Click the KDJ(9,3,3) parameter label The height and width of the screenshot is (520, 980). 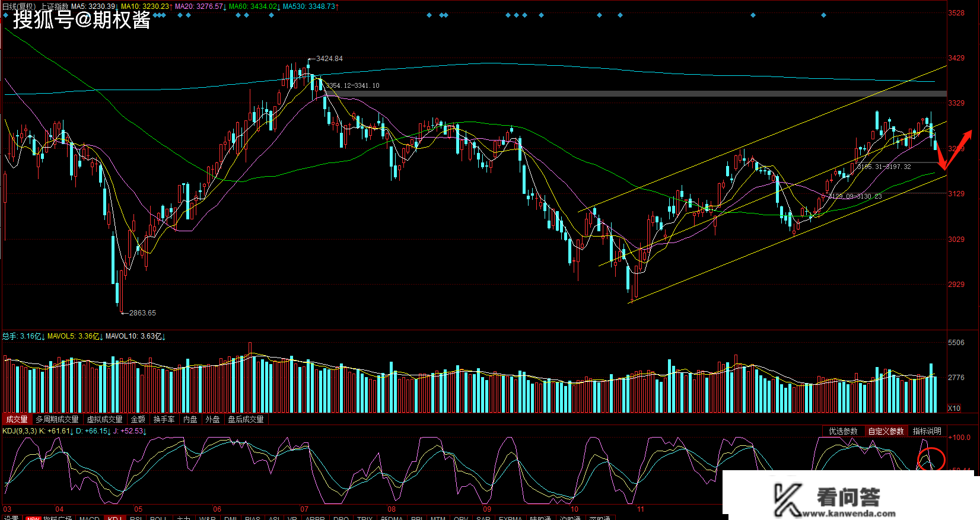click(x=20, y=431)
